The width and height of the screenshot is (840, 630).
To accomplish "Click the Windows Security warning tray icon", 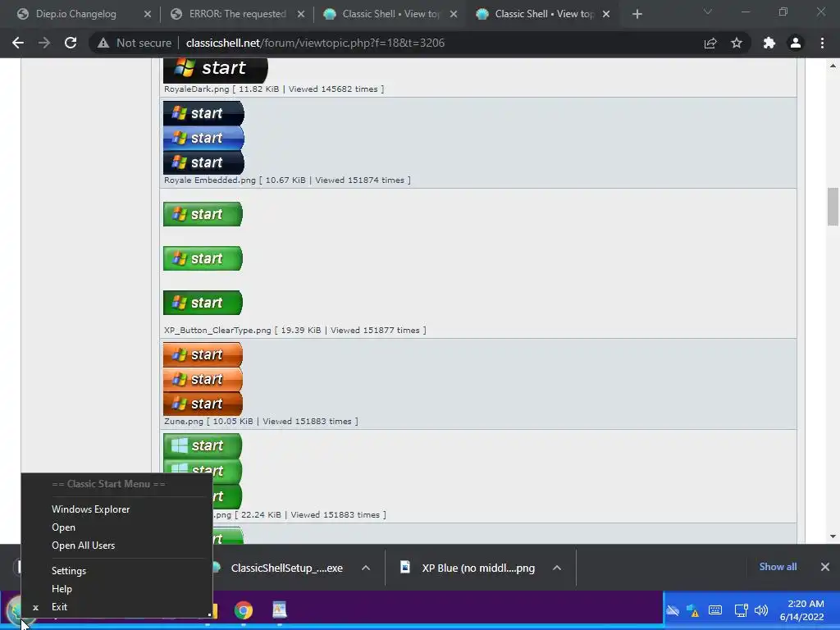I will [x=693, y=610].
